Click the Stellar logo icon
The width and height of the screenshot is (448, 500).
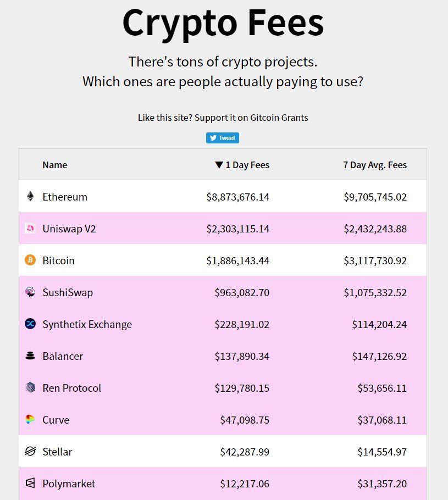(30, 451)
